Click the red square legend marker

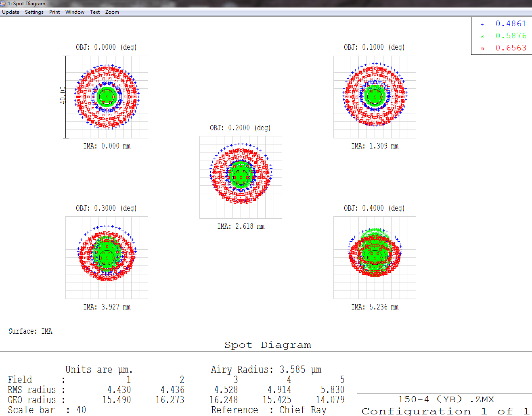click(x=482, y=48)
